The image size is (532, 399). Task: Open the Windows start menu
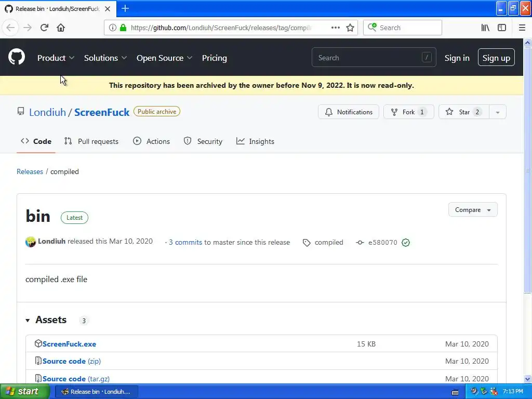24,392
